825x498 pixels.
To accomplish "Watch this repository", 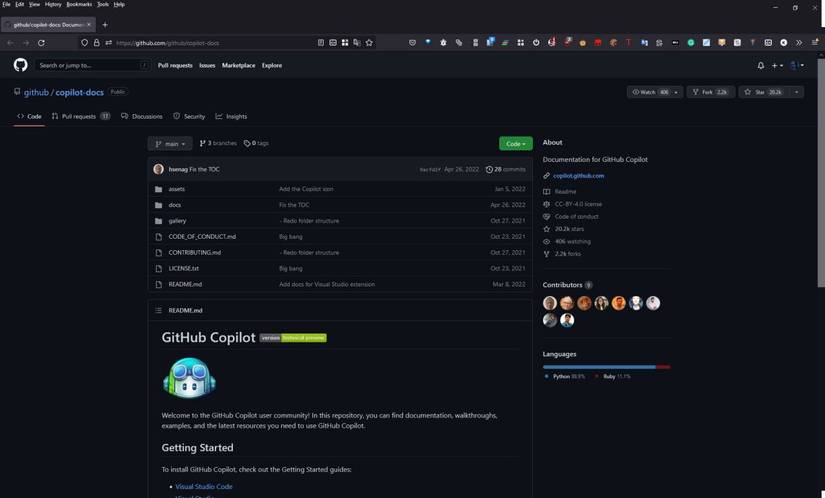I will 650,92.
